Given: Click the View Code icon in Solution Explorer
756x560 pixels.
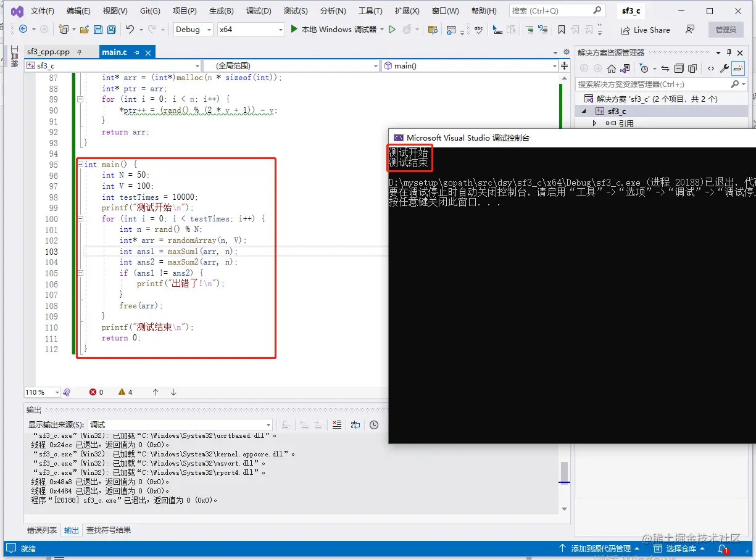Looking at the screenshot, I should tap(711, 68).
